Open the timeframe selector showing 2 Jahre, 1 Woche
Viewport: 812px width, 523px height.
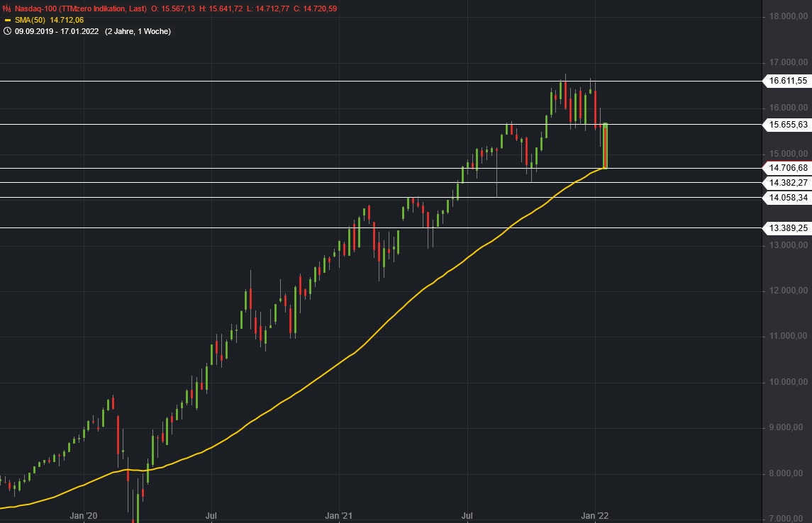click(139, 30)
